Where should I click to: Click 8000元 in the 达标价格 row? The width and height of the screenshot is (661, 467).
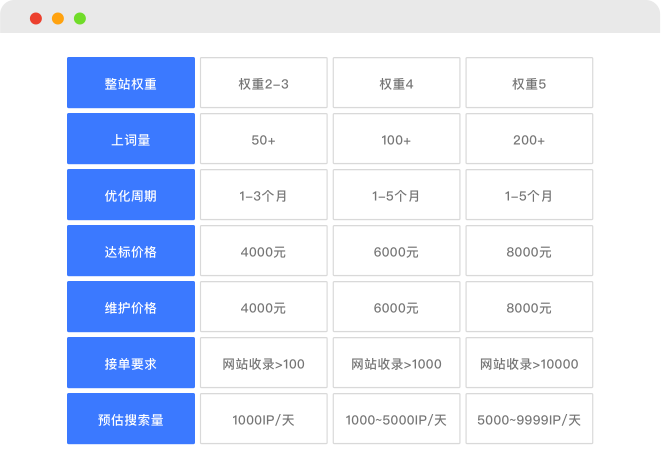(529, 251)
